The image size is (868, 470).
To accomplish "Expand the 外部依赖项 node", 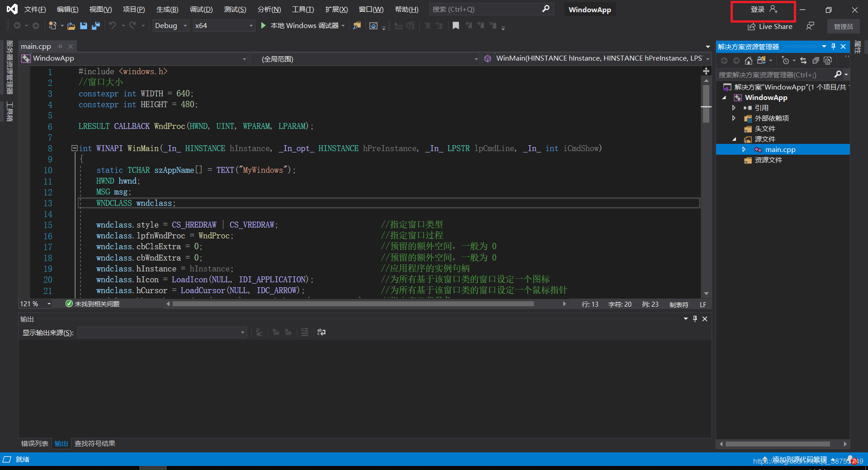I will [x=734, y=119].
